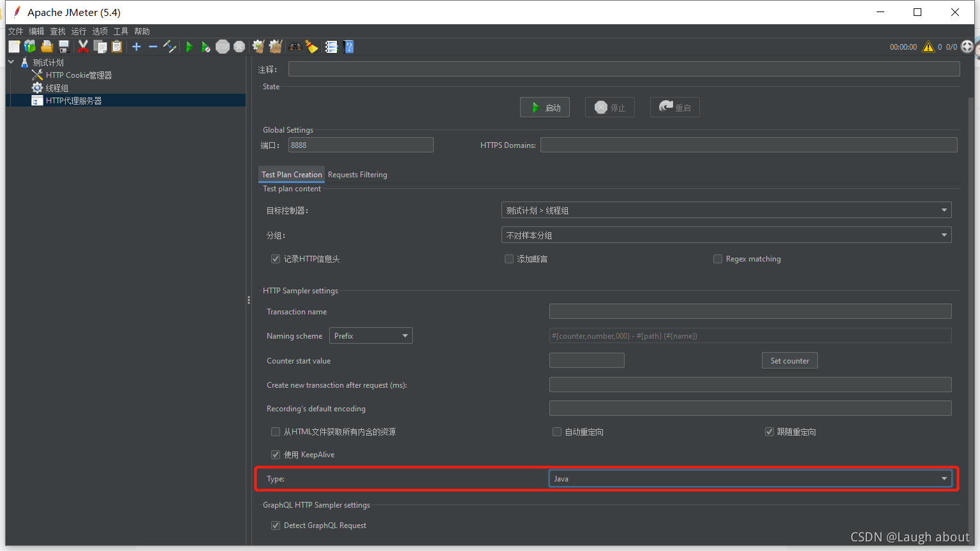The image size is (980, 551).
Task: Save the test plan with floppy icon
Action: 63,47
